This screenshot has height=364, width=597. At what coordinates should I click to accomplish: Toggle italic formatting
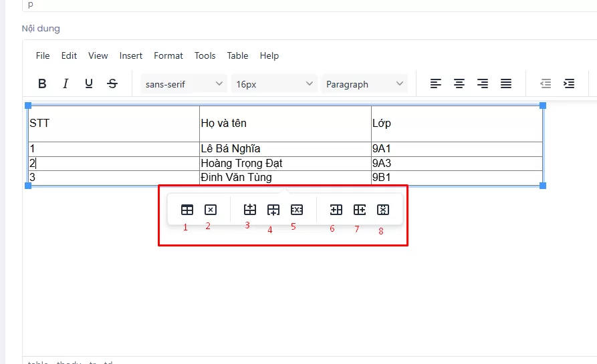(x=66, y=83)
